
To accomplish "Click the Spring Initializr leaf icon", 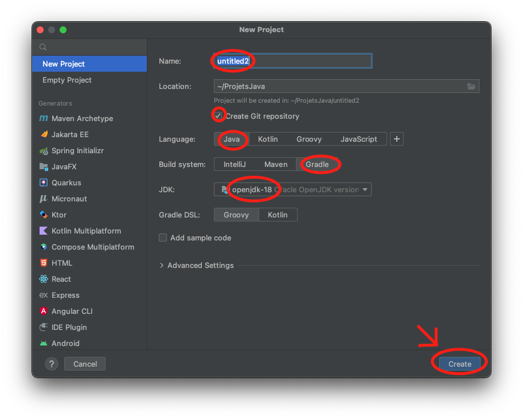I will (44, 151).
